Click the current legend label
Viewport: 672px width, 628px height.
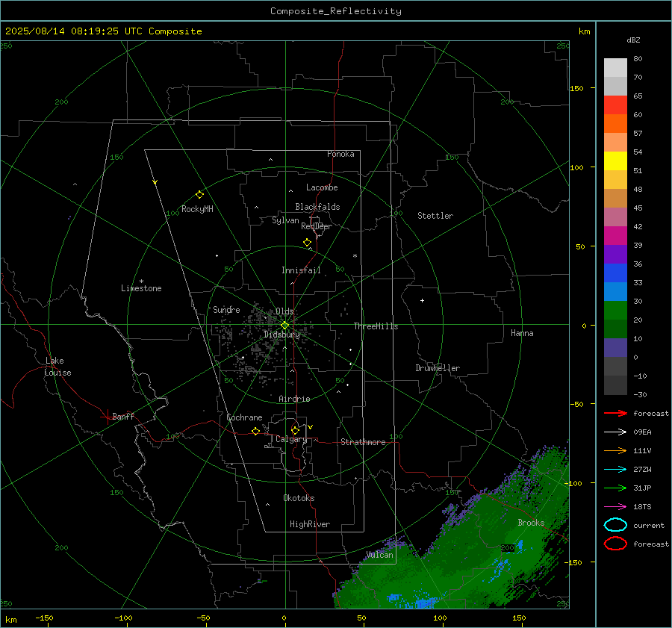(649, 525)
